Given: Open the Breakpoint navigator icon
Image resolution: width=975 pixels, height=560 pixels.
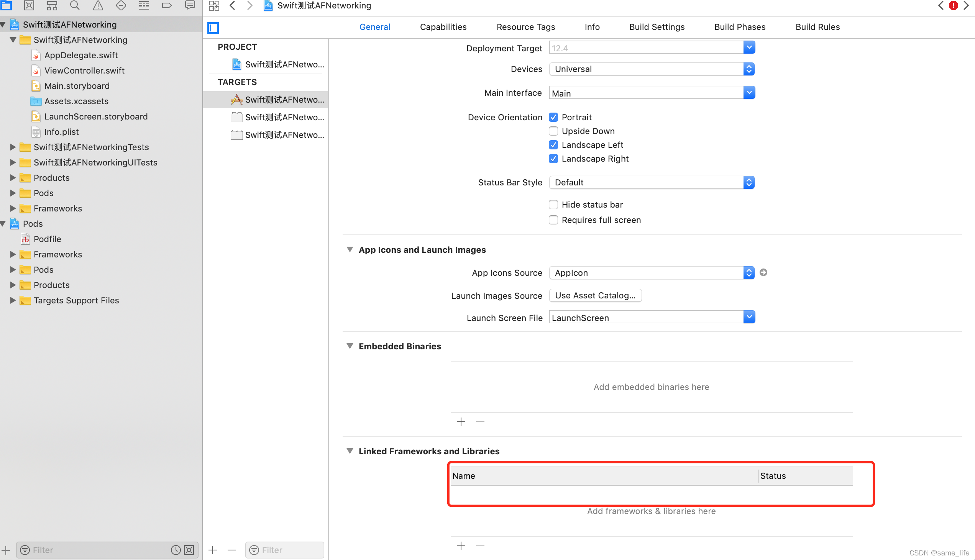Looking at the screenshot, I should (x=167, y=5).
